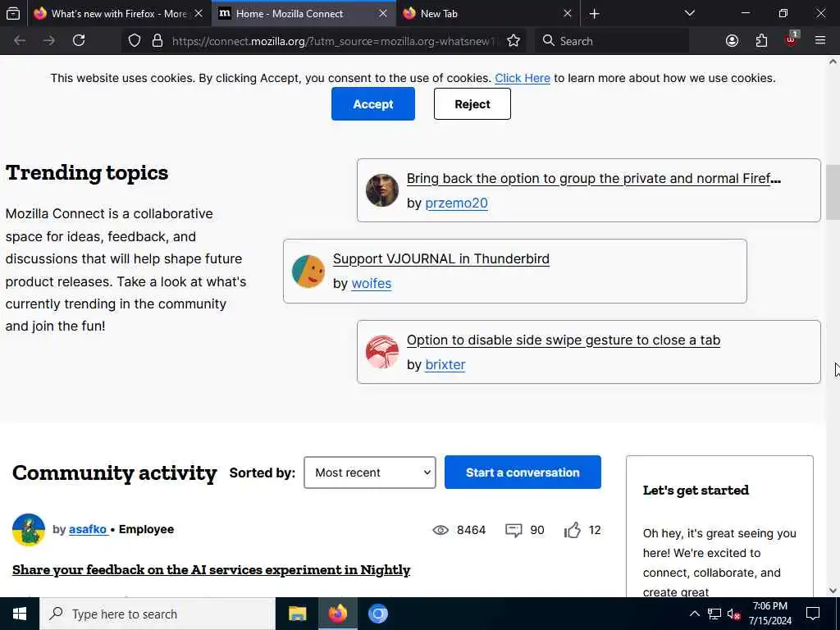Open the Windows Start menu
Viewport: 840px width, 630px height.
[x=20, y=614]
